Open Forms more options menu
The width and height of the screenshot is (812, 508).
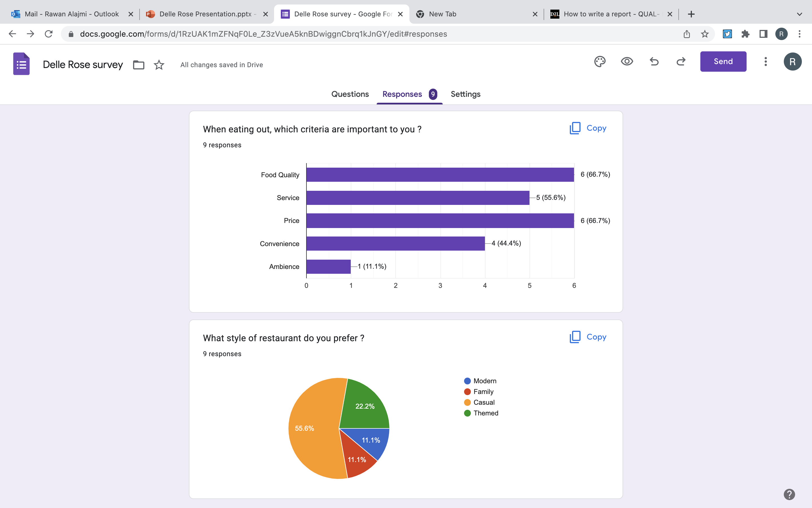point(765,62)
